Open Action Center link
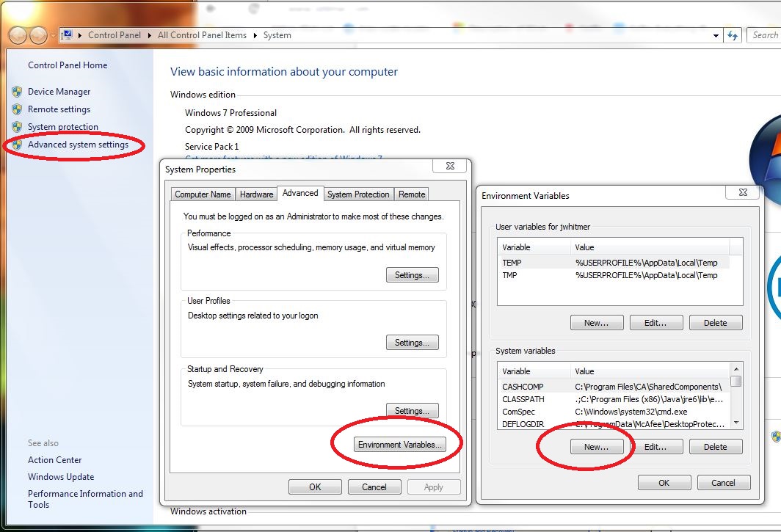This screenshot has width=781, height=532. tap(55, 460)
